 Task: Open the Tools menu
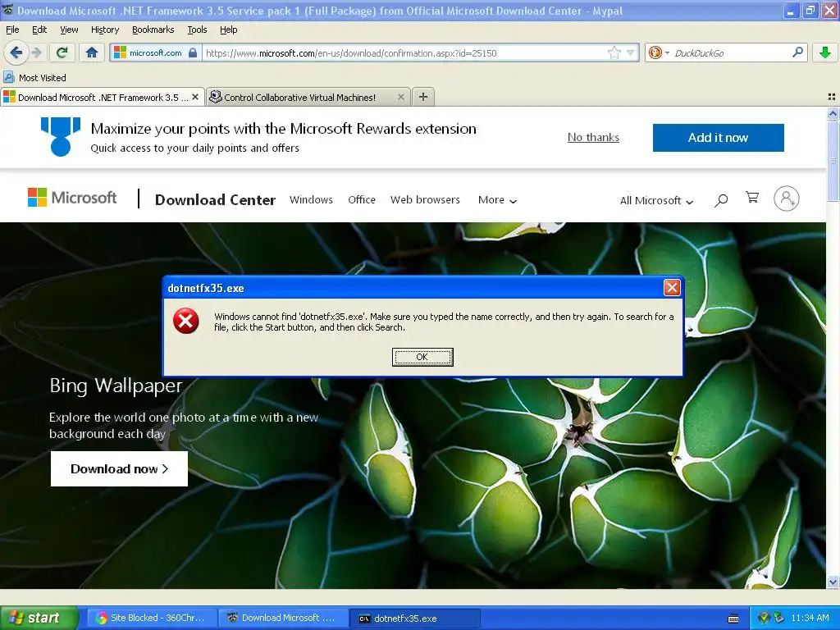(x=197, y=30)
